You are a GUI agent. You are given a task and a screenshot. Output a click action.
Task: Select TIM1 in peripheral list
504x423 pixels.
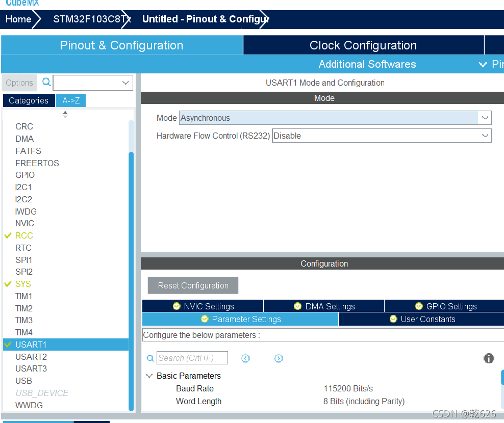[24, 297]
